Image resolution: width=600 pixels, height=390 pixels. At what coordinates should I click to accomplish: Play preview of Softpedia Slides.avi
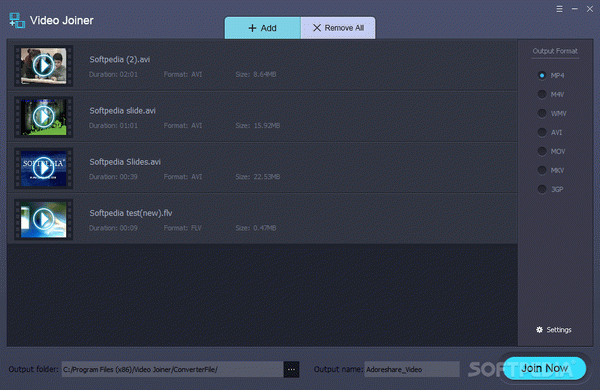click(43, 168)
